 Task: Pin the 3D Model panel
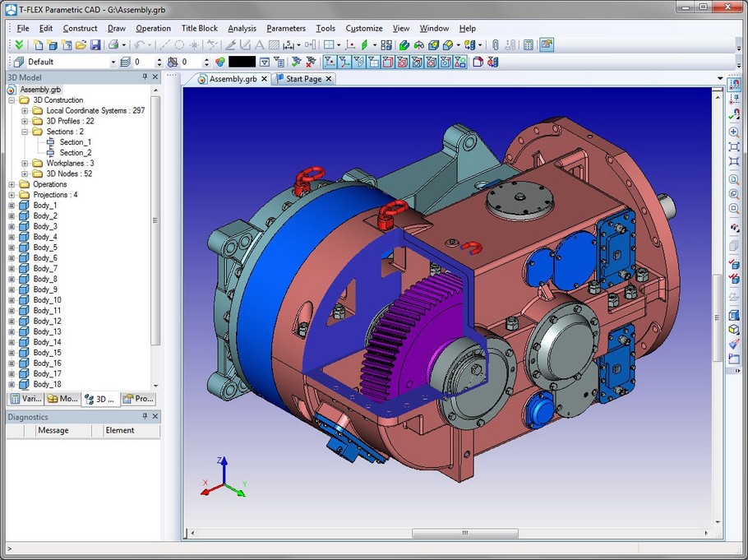click(x=145, y=77)
